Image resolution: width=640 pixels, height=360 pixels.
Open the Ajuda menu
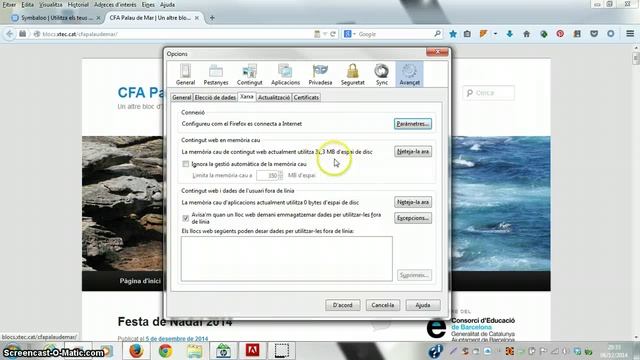coord(167,5)
